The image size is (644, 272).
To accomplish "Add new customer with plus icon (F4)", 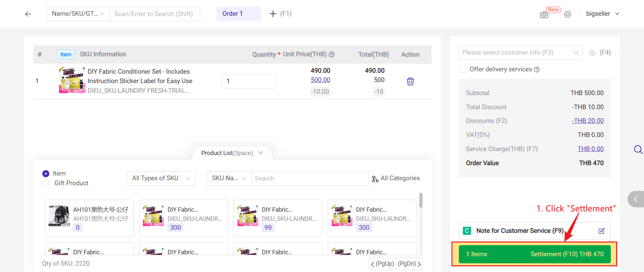I will tap(592, 53).
